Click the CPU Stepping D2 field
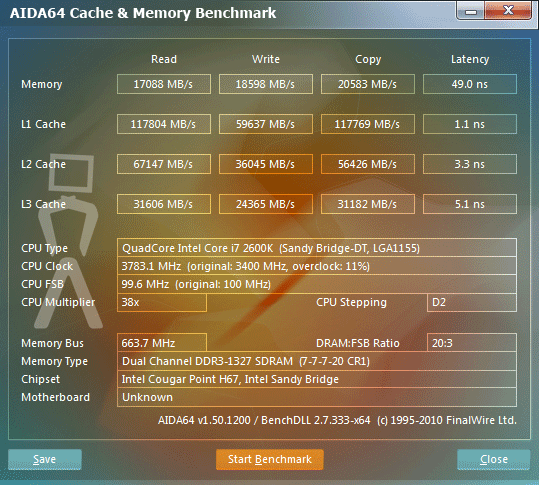Image resolution: width=539 pixels, height=485 pixels. point(472,302)
